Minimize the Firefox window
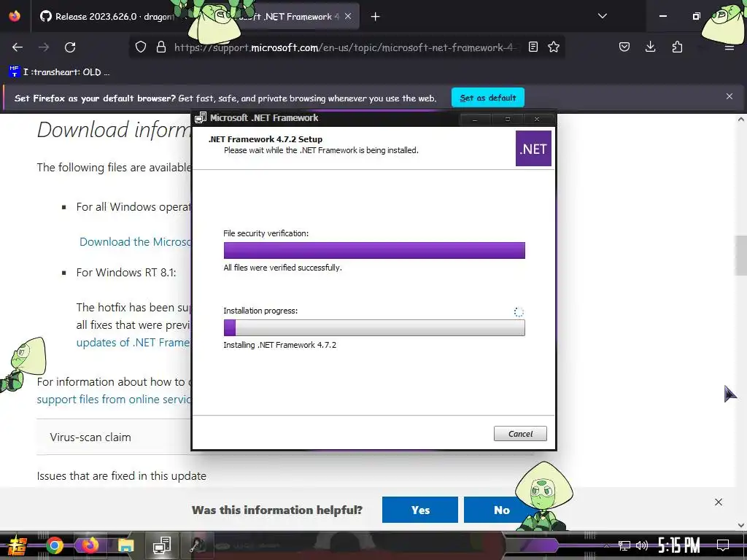Image resolution: width=747 pixels, height=560 pixels. (662, 16)
